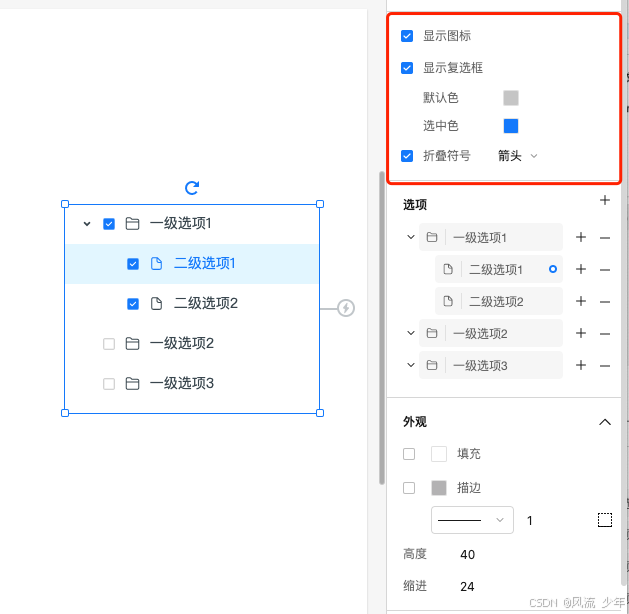629x614 pixels.
Task: Remove 一级选项3 from options panel
Action: tap(605, 366)
